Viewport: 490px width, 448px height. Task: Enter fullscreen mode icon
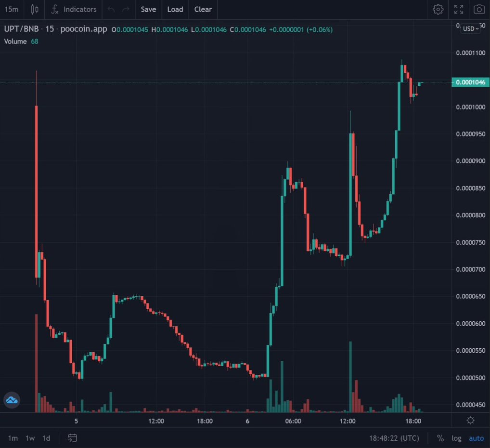click(458, 9)
